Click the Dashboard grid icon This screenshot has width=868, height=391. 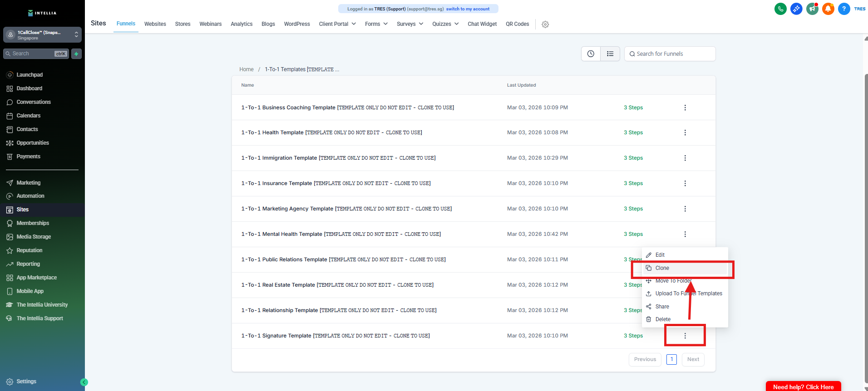(x=10, y=88)
